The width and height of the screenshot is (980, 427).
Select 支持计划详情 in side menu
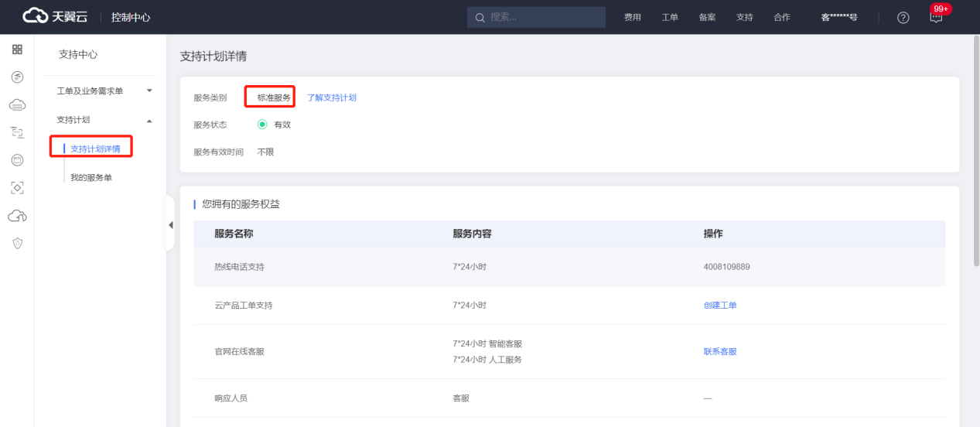tap(95, 149)
